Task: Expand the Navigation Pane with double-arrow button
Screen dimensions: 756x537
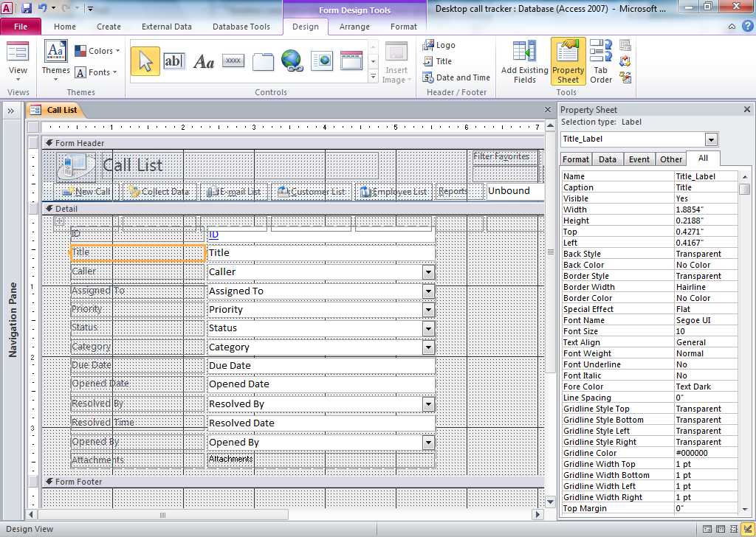Action: pos(12,111)
